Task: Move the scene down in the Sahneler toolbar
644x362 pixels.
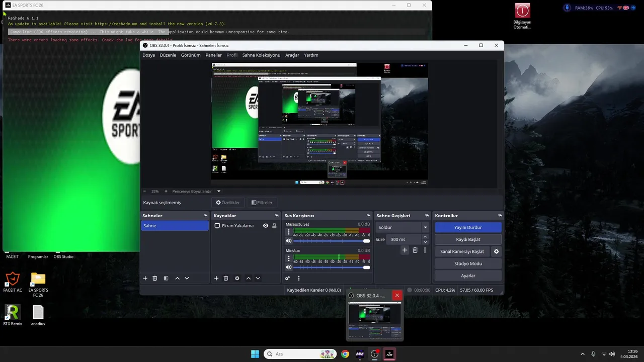Action: [x=187, y=278]
